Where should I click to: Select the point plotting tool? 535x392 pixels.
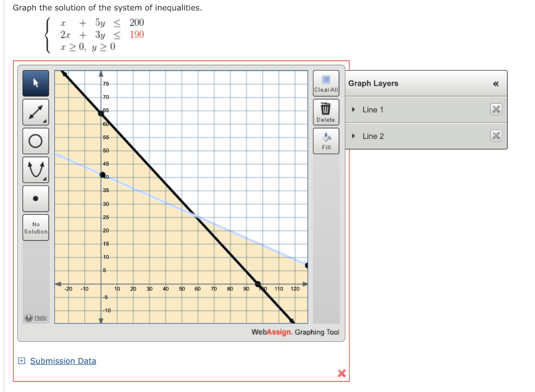click(36, 198)
